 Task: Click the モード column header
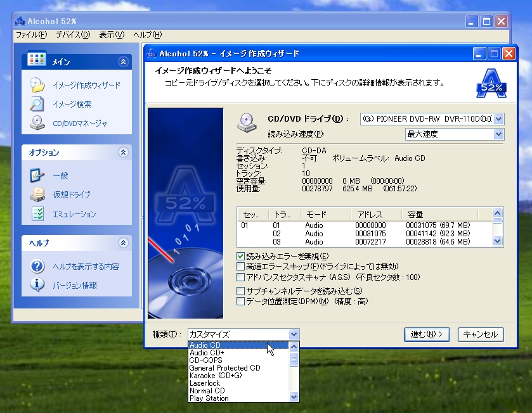326,215
